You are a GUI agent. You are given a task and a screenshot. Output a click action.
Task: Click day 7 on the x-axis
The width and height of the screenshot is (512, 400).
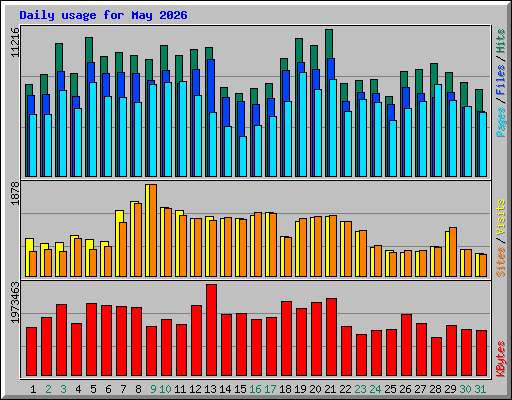point(123,389)
